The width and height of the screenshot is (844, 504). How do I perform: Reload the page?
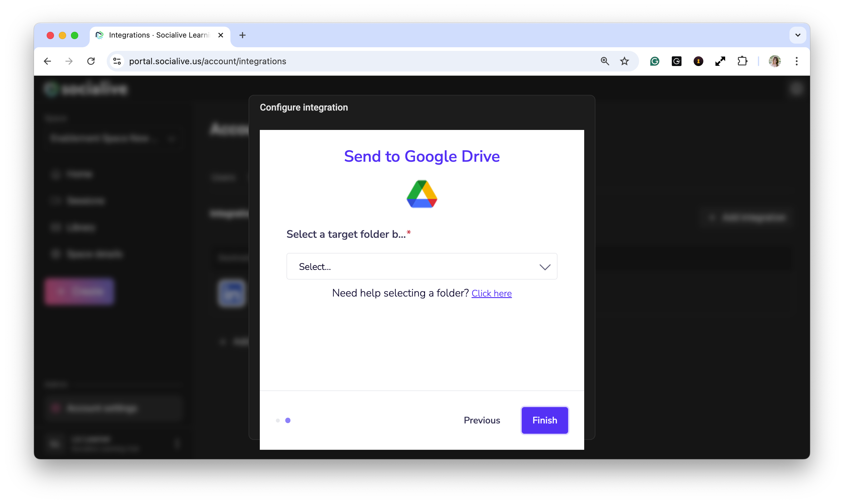tap(91, 61)
